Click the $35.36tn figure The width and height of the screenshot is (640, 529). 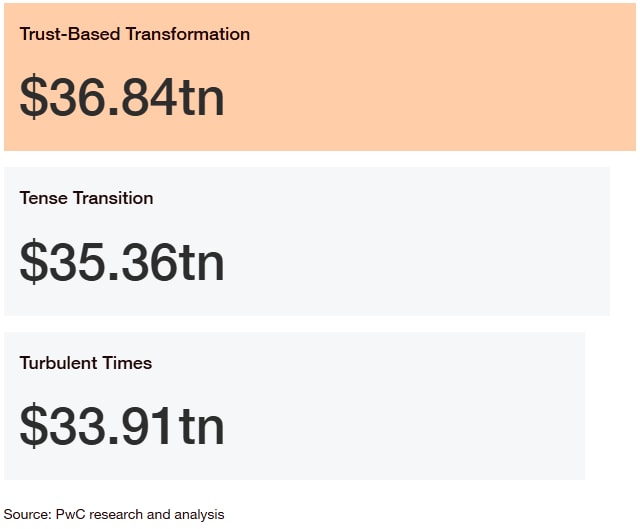tap(122, 262)
